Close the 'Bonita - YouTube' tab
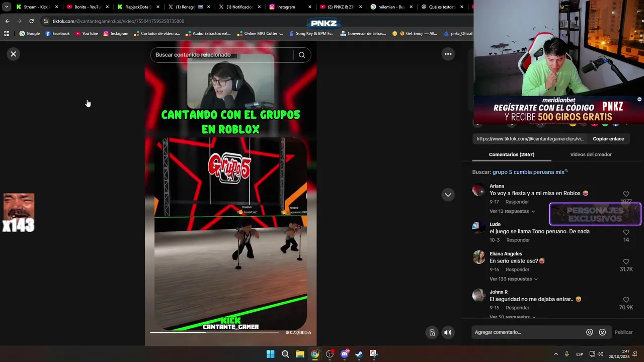The image size is (644, 362). pyautogui.click(x=107, y=7)
